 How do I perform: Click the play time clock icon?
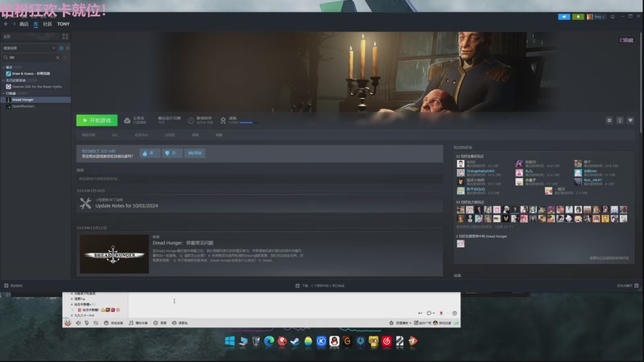(x=191, y=120)
